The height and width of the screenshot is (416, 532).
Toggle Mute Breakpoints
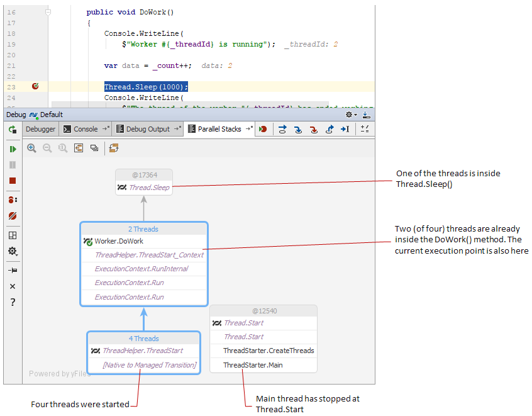pyautogui.click(x=13, y=216)
